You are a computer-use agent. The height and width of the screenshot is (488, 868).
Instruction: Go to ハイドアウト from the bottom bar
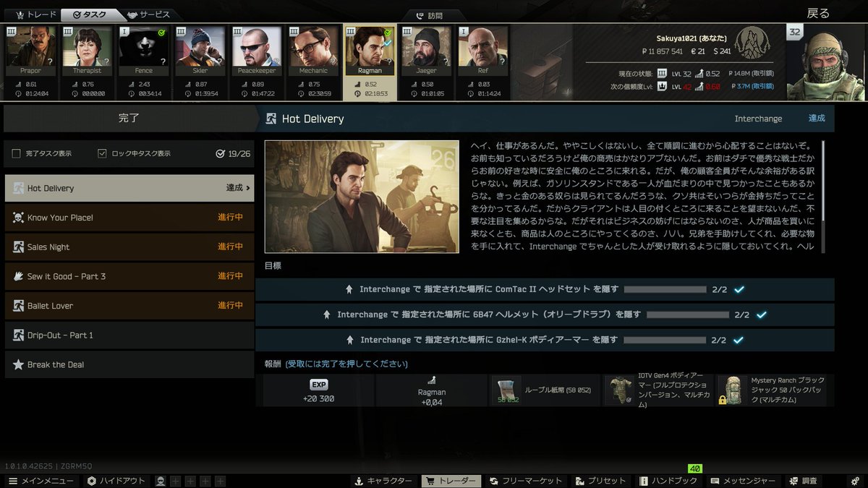[116, 481]
